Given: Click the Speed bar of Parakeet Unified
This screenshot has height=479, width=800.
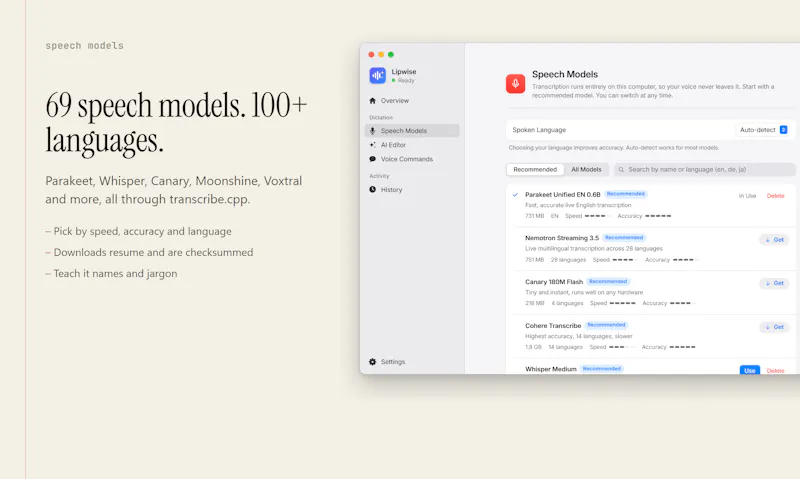Looking at the screenshot, I should pos(597,216).
